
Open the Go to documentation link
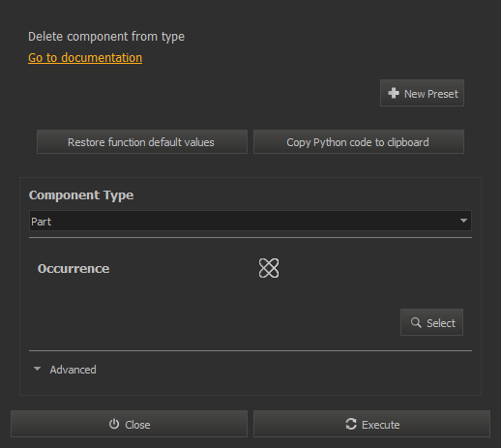(85, 58)
